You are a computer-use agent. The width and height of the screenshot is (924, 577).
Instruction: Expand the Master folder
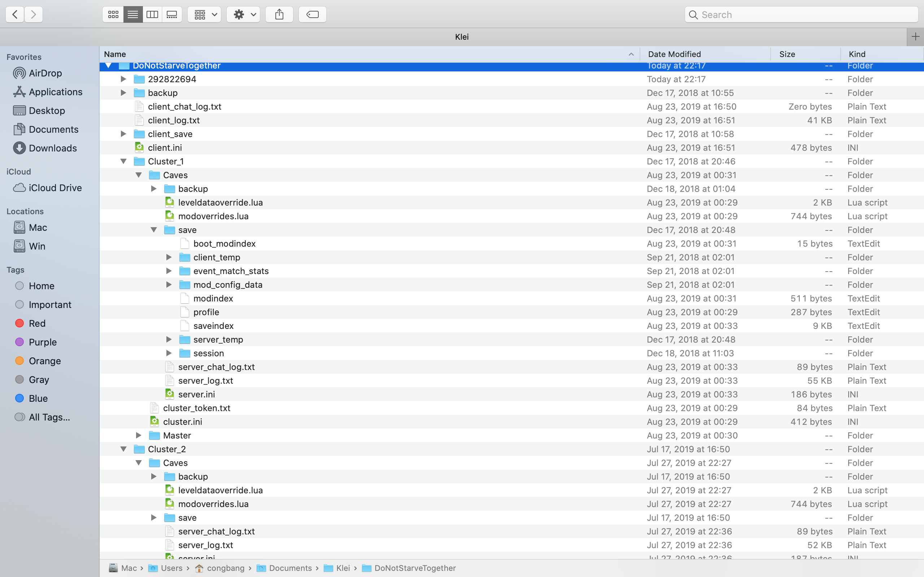(139, 435)
